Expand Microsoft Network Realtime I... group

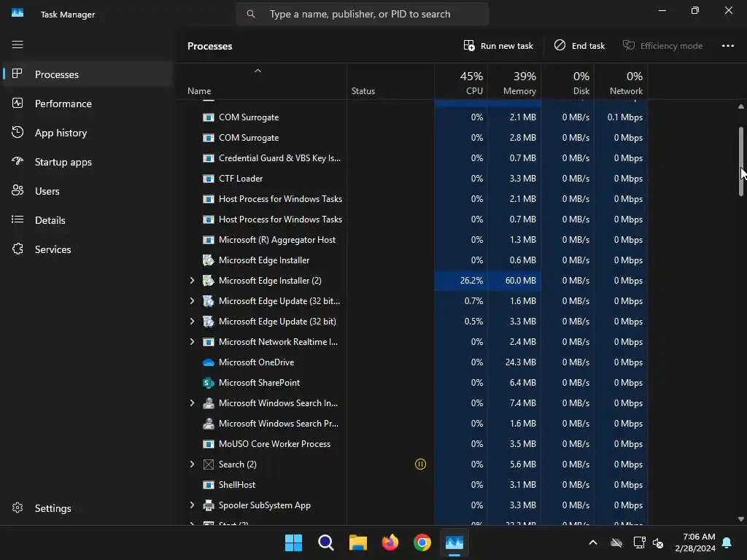[x=192, y=342]
